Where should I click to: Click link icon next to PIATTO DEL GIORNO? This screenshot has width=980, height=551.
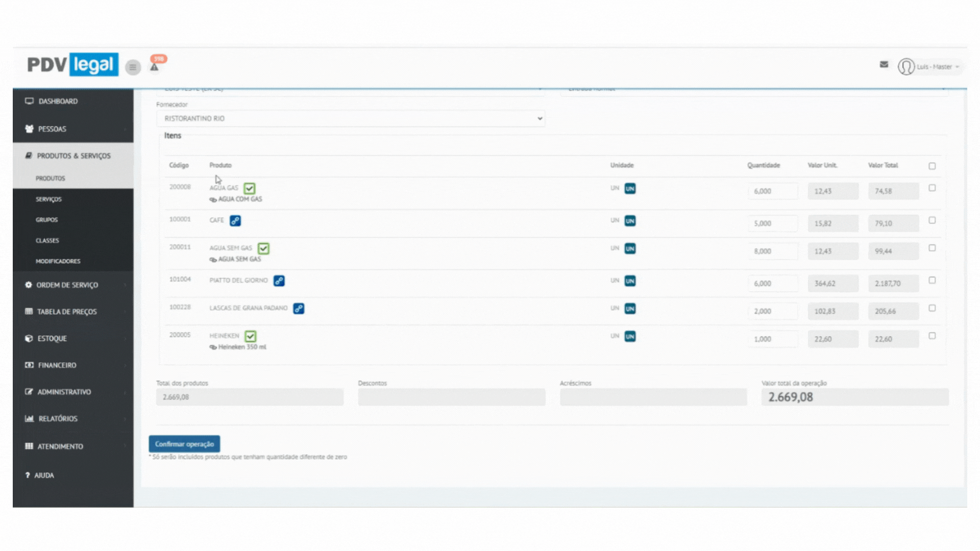pyautogui.click(x=279, y=281)
